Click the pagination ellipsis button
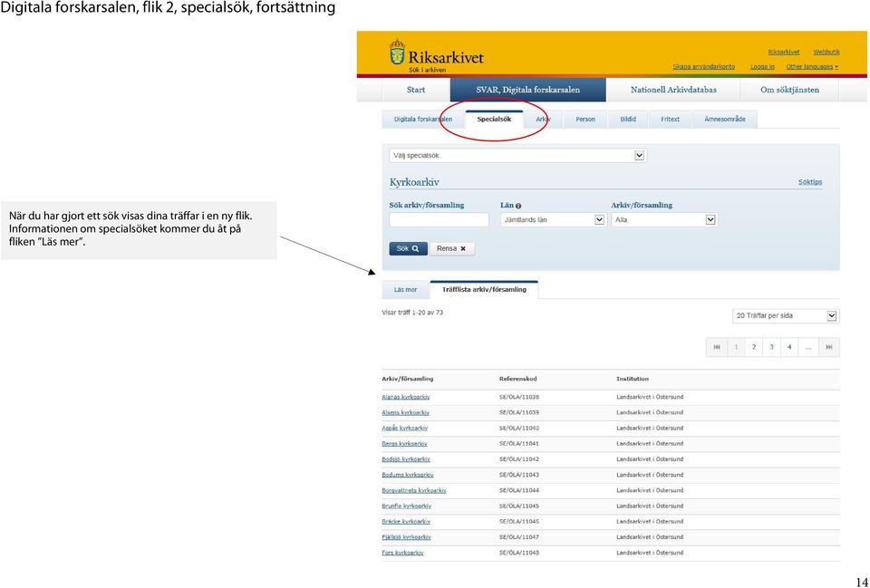The height and width of the screenshot is (588, 870). click(808, 347)
